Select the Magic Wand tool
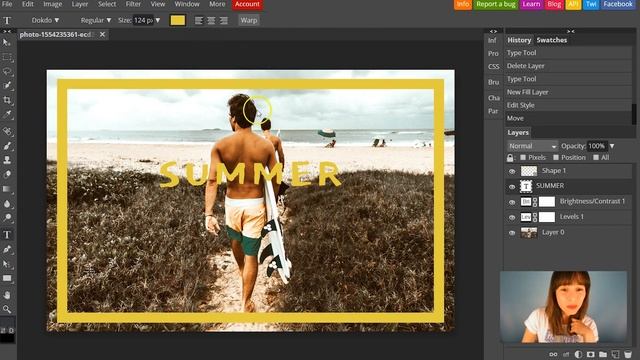 coord(7,86)
